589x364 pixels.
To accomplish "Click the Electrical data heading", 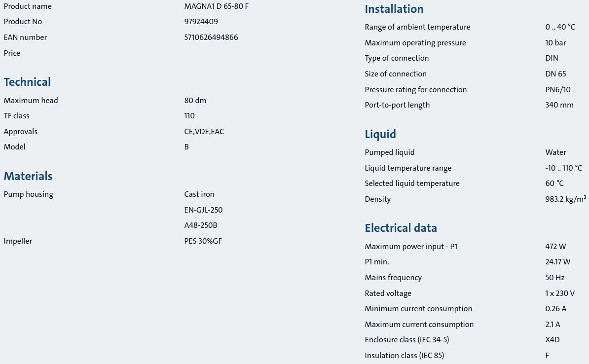I will [x=401, y=228].
